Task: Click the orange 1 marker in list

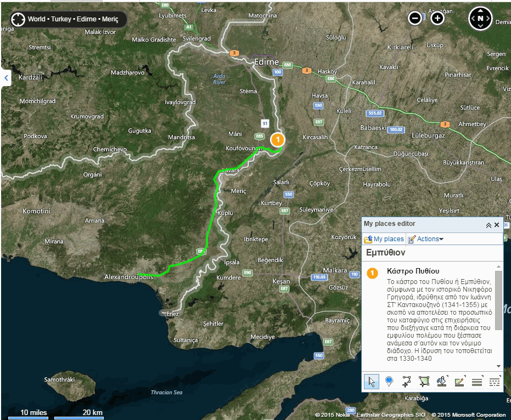Action: [x=372, y=273]
